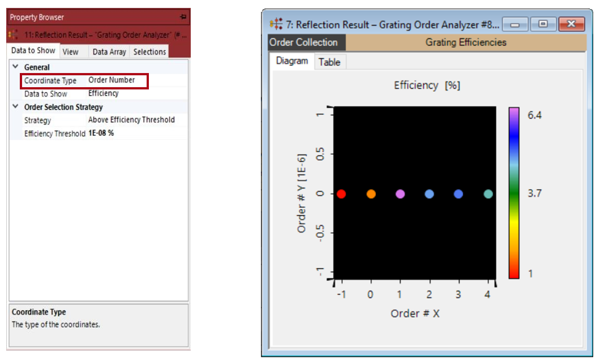The image size is (600, 364).
Task: Click the 6.4 color scale maximum label
Action: (x=534, y=115)
